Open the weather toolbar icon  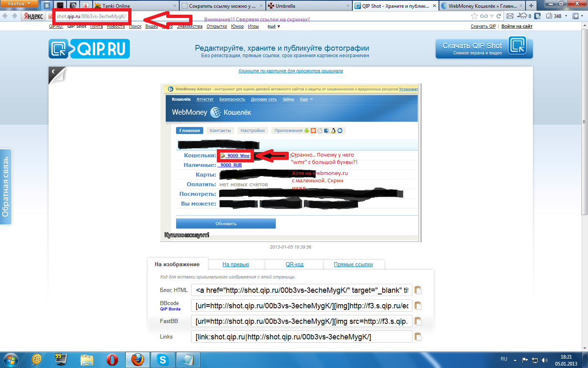click(524, 16)
